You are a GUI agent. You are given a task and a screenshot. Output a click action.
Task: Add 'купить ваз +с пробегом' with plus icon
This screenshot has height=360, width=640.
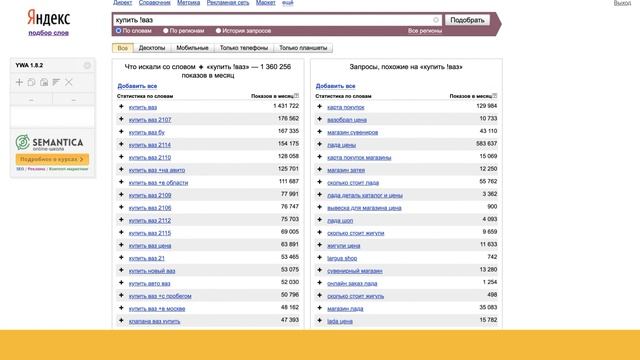tap(121, 296)
